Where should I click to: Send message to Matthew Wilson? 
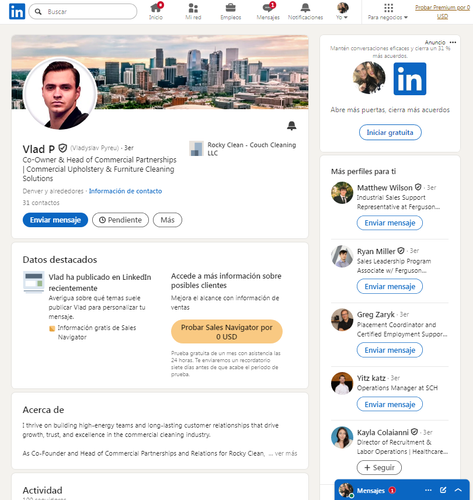point(390,223)
